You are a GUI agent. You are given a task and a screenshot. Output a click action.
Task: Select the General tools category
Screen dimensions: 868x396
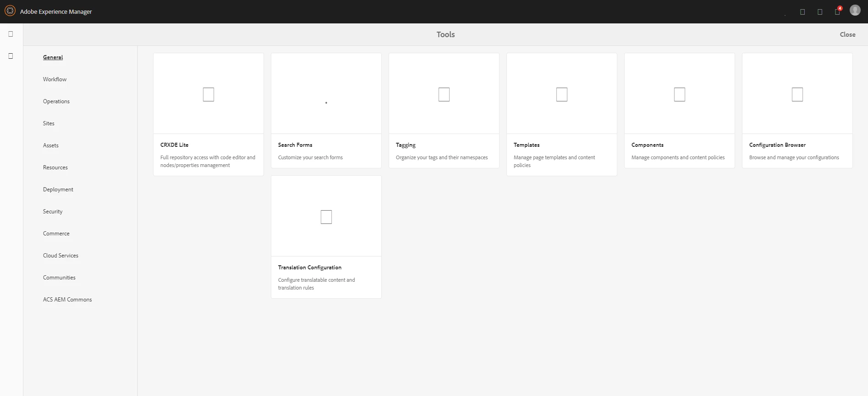pos(53,57)
